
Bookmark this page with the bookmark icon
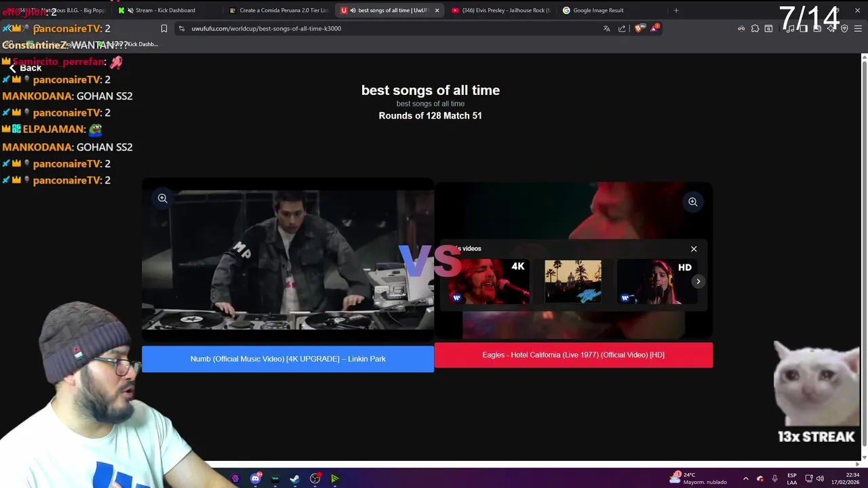pos(163,28)
